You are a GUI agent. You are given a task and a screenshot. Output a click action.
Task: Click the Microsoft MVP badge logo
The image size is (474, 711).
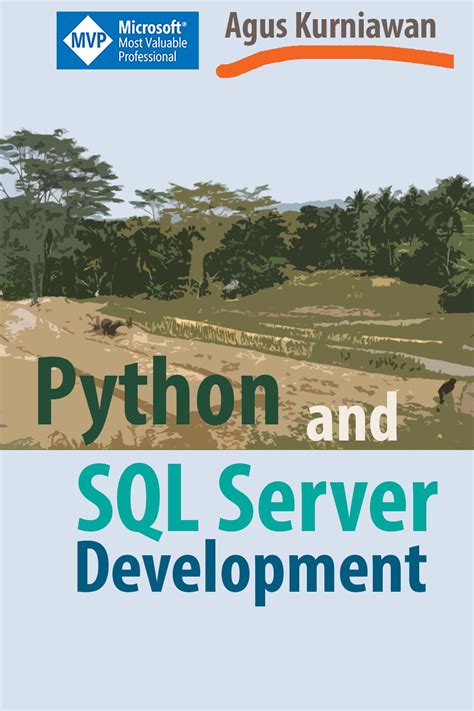[x=127, y=41]
